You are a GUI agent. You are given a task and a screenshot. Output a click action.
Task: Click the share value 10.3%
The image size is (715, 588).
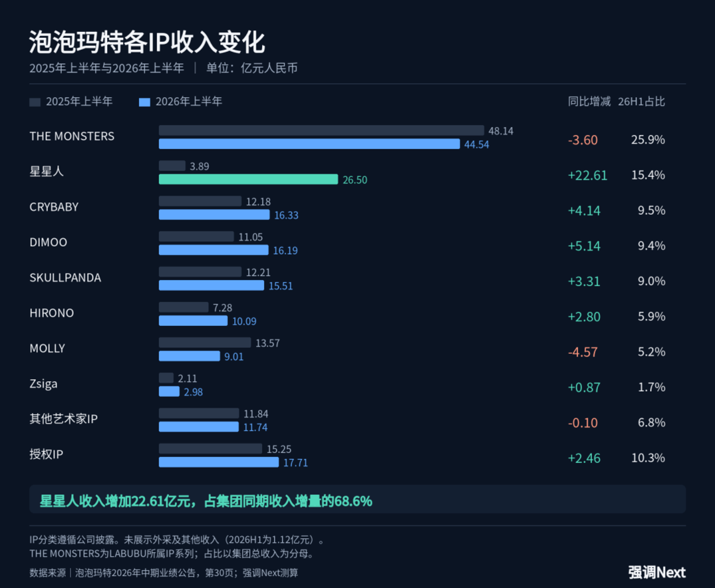[x=648, y=458]
